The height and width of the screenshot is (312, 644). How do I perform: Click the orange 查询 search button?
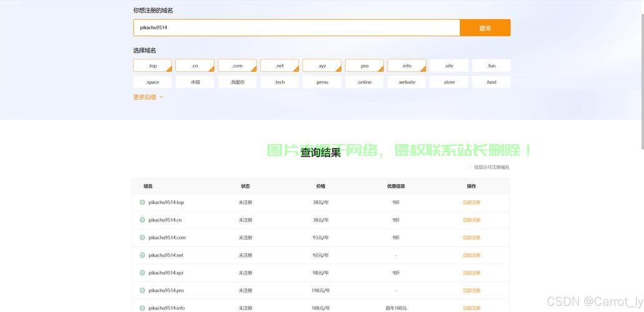pos(485,28)
